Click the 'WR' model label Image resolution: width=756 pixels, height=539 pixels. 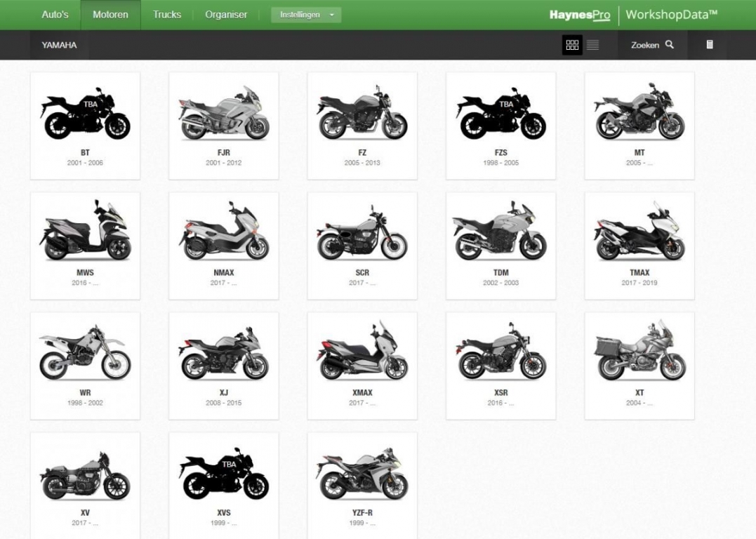[85, 392]
